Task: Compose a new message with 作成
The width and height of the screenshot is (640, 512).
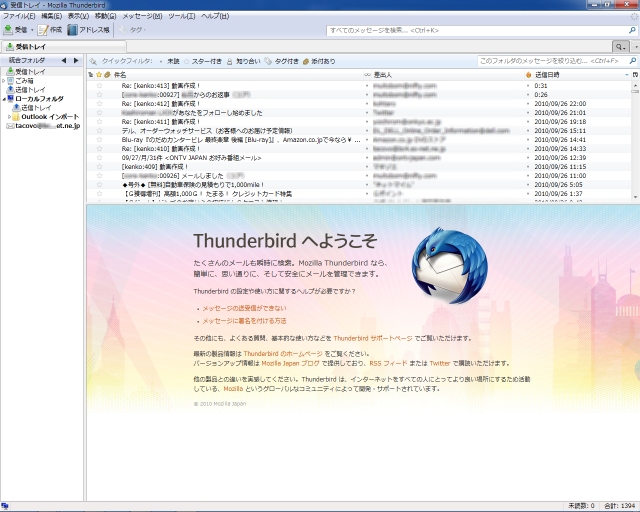Action: (x=50, y=30)
